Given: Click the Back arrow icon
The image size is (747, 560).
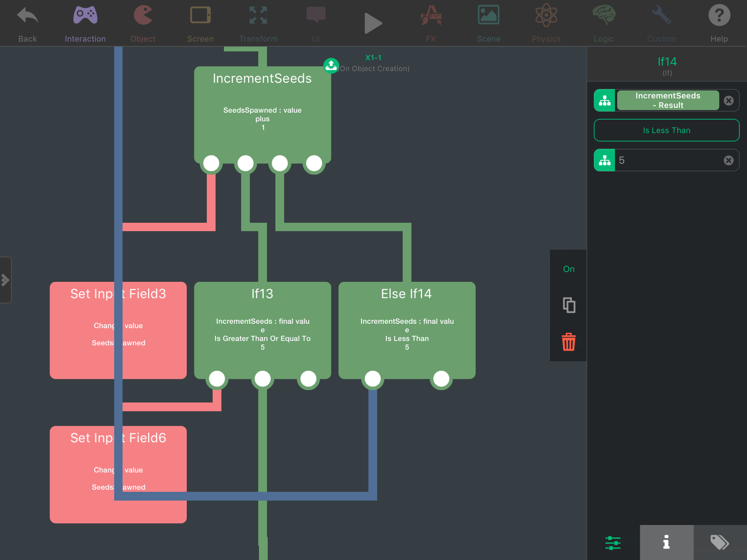Looking at the screenshot, I should coord(27,16).
